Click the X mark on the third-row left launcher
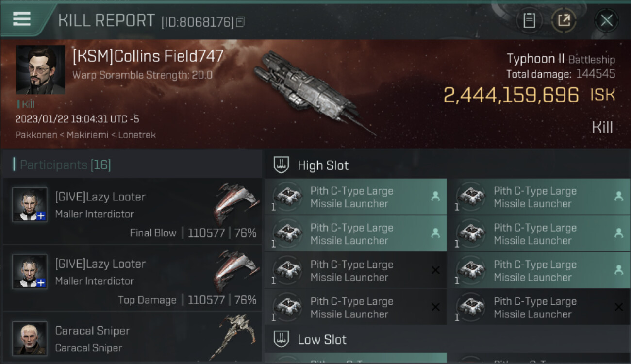631x364 pixels. (x=435, y=270)
